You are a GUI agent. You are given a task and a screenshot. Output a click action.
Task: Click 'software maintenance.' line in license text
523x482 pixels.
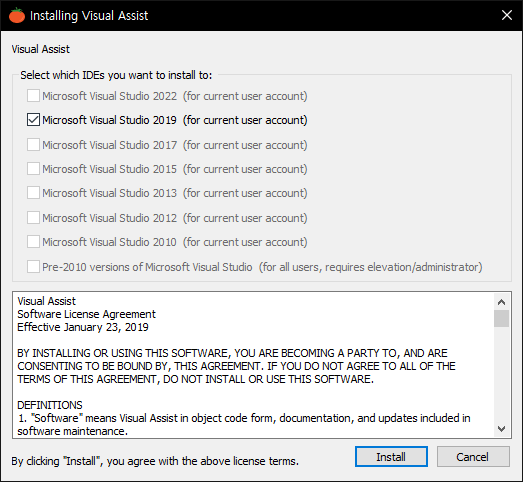(73, 431)
